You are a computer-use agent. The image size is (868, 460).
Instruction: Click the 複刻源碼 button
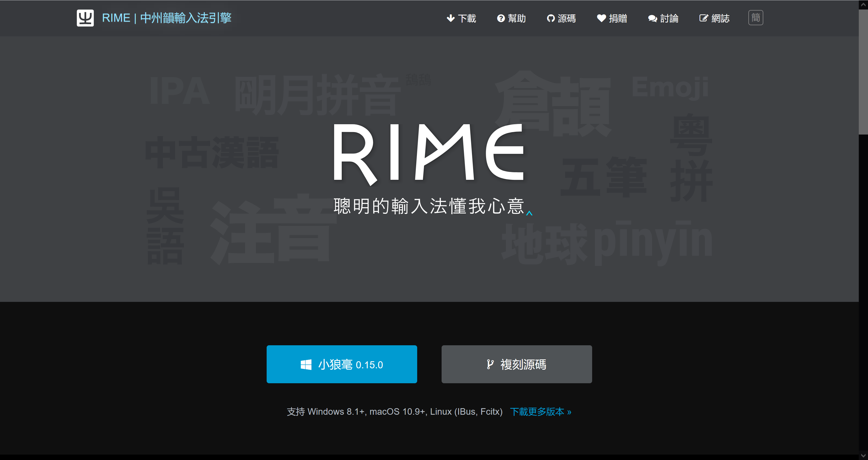pyautogui.click(x=516, y=364)
